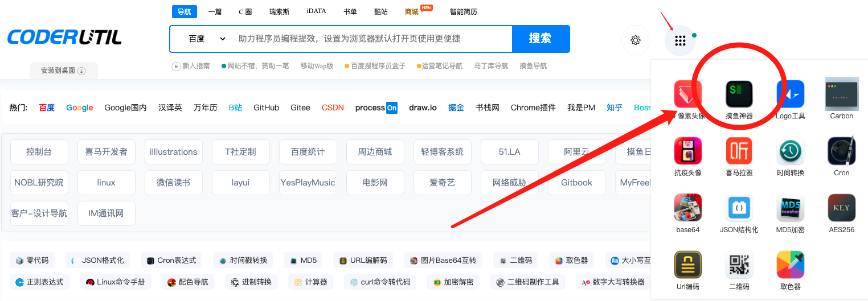Open the 图片Base64互转 tool tag
Viewport: 868px width, 301px height.
coord(443,260)
